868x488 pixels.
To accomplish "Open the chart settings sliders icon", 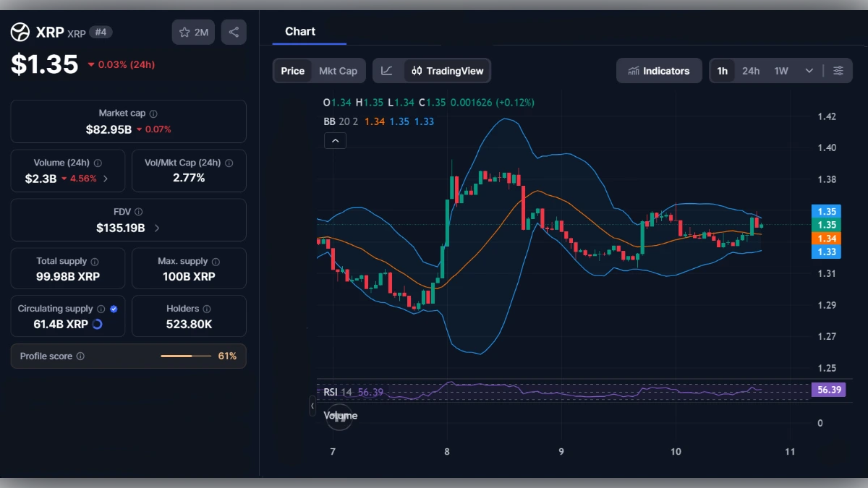I will click(x=838, y=70).
